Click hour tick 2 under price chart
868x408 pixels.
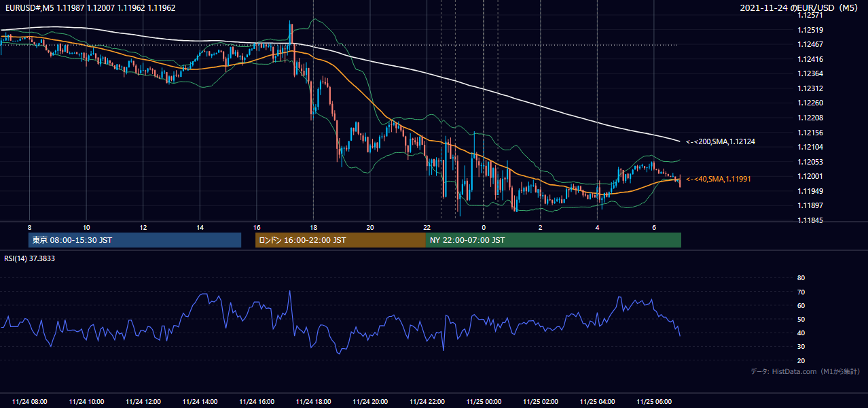(541, 227)
